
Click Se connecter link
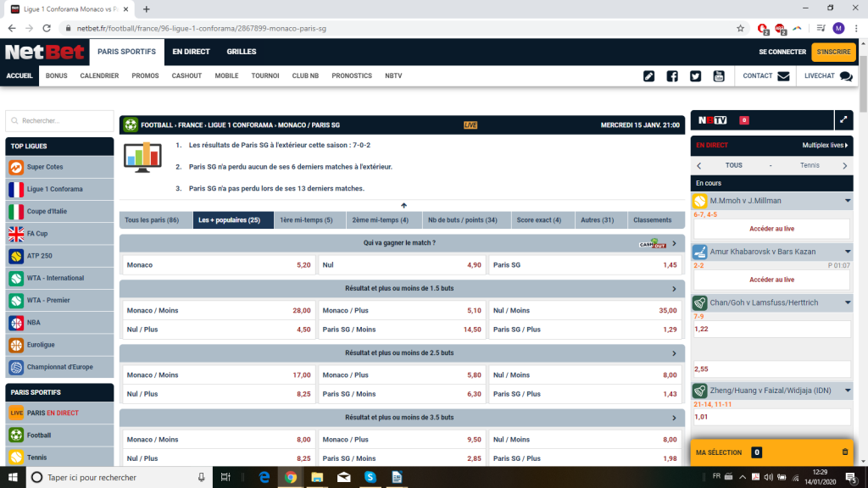coord(782,52)
